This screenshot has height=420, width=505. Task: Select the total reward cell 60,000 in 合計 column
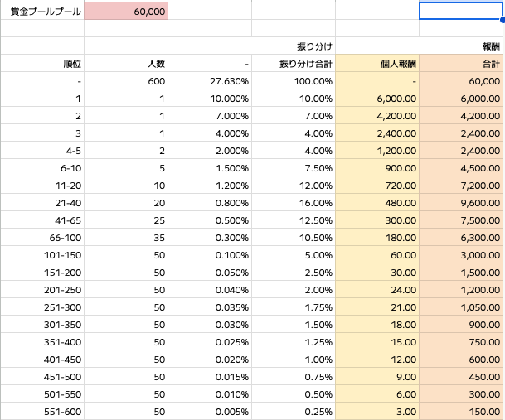[x=461, y=81]
